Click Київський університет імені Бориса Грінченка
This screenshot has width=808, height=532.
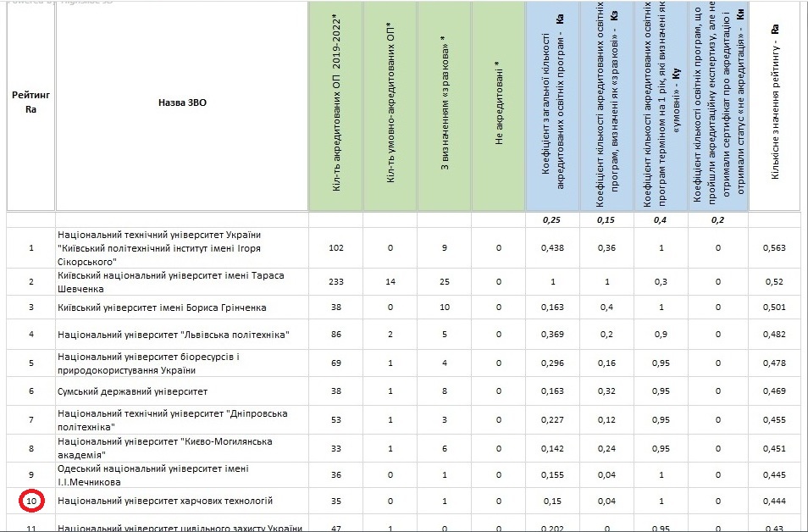pos(162,308)
